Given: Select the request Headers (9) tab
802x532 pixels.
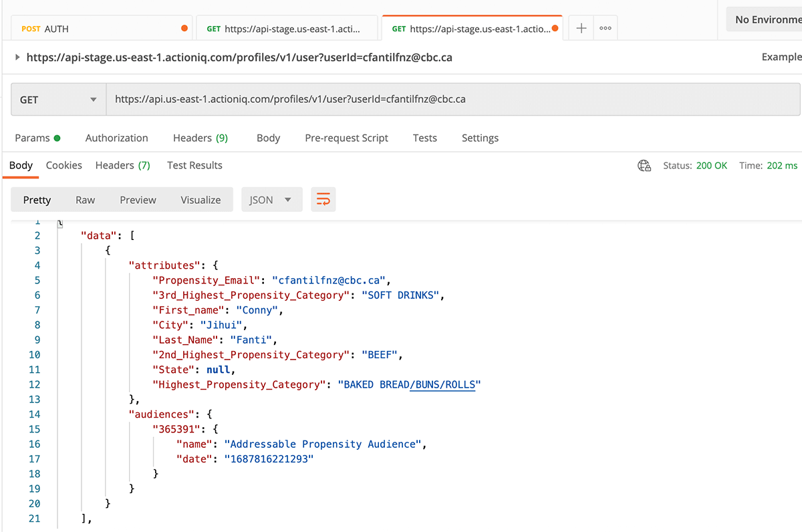Looking at the screenshot, I should click(200, 138).
